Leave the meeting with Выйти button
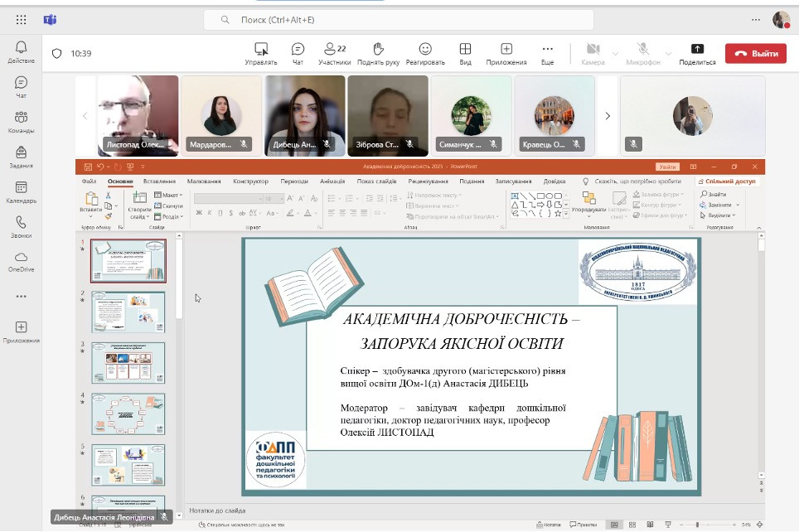The image size is (799, 532). tap(755, 53)
